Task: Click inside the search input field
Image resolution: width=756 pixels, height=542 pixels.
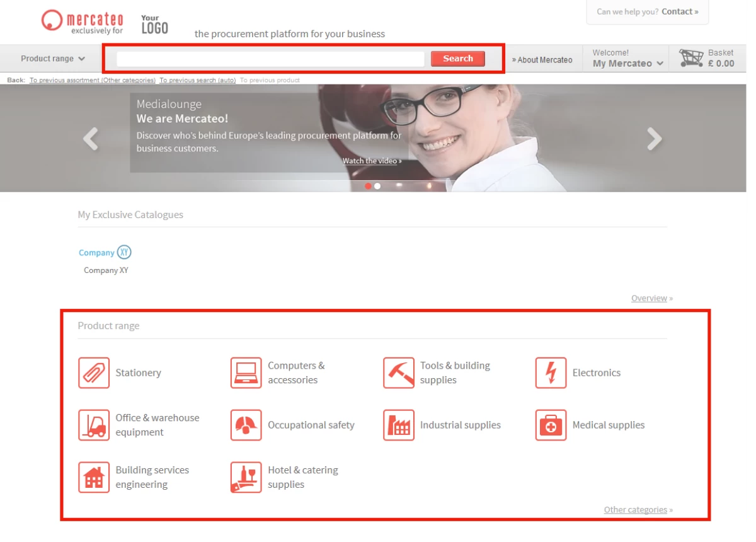Action: pos(270,59)
